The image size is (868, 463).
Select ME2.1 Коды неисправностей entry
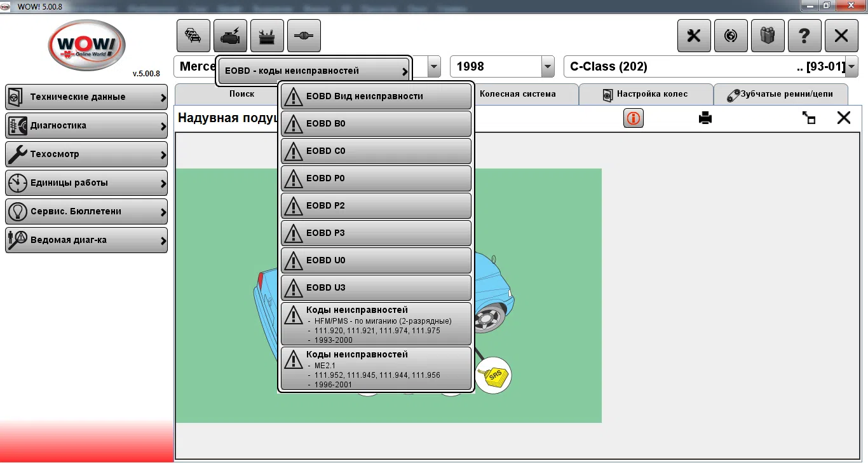[x=376, y=369]
